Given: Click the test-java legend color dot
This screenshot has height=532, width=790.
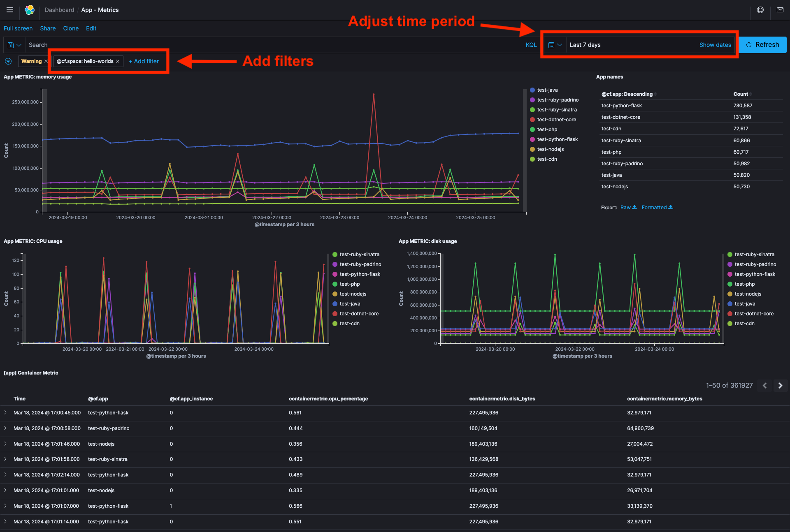Looking at the screenshot, I should tap(532, 90).
